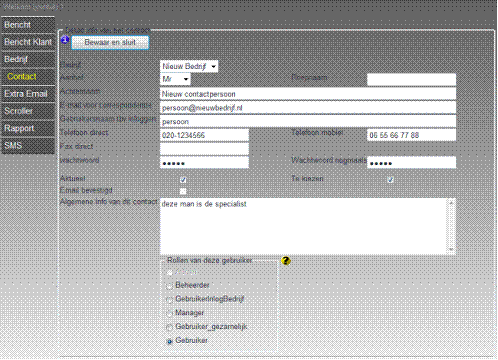Screen dimensions: 498x360
Task: Select the Contact menu item
Action: coord(28,77)
